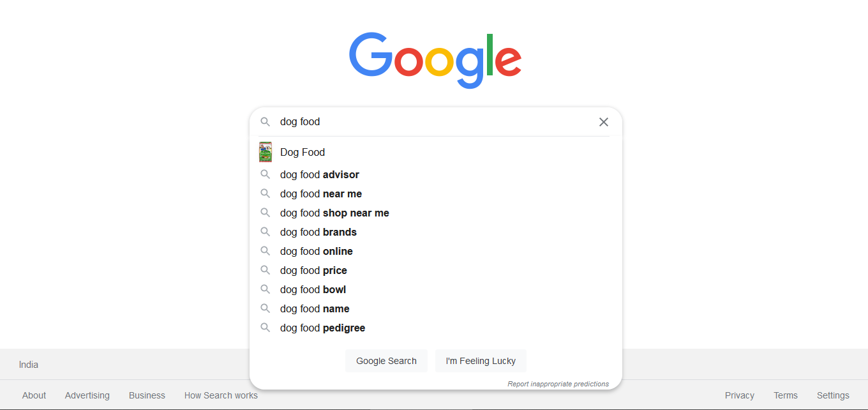Click the search icon beside 'dog food pedigree'
The width and height of the screenshot is (868, 410).
(266, 328)
